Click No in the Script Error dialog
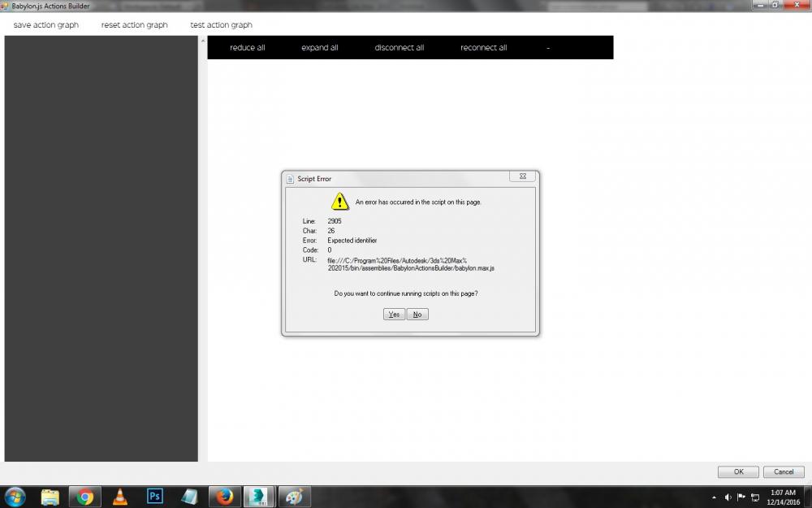Image resolution: width=812 pixels, height=508 pixels. pos(417,314)
